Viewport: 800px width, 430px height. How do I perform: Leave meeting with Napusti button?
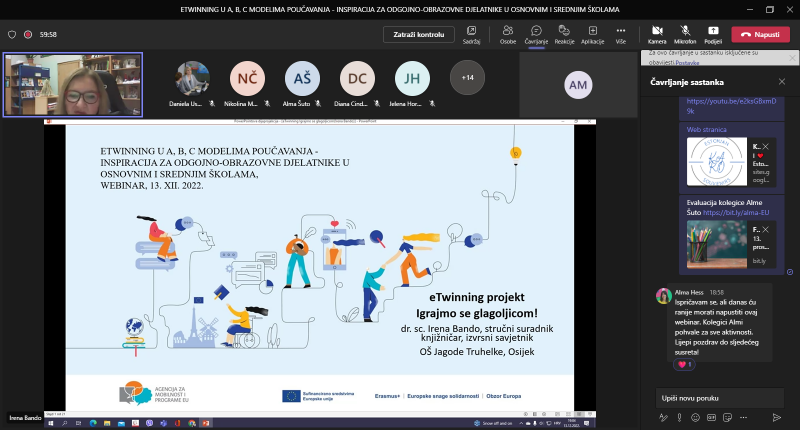point(760,34)
